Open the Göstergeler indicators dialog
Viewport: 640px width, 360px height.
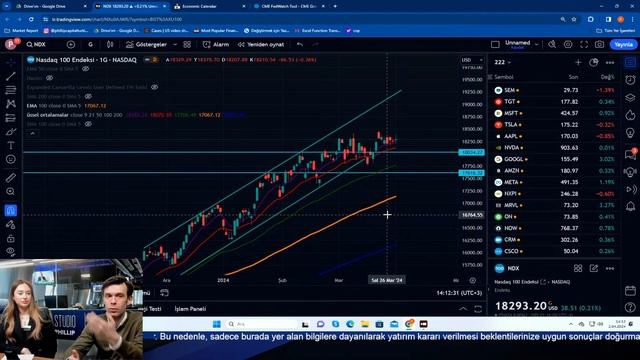[x=146, y=44]
